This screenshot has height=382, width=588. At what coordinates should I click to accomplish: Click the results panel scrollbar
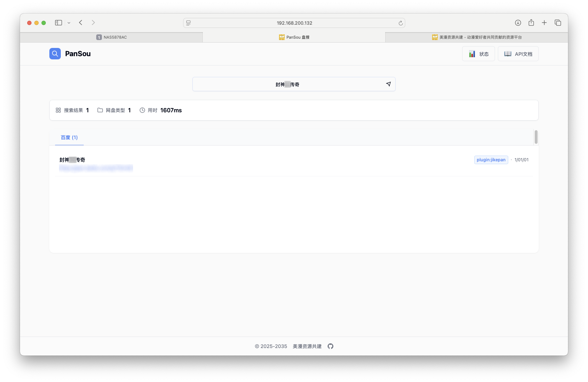(536, 137)
